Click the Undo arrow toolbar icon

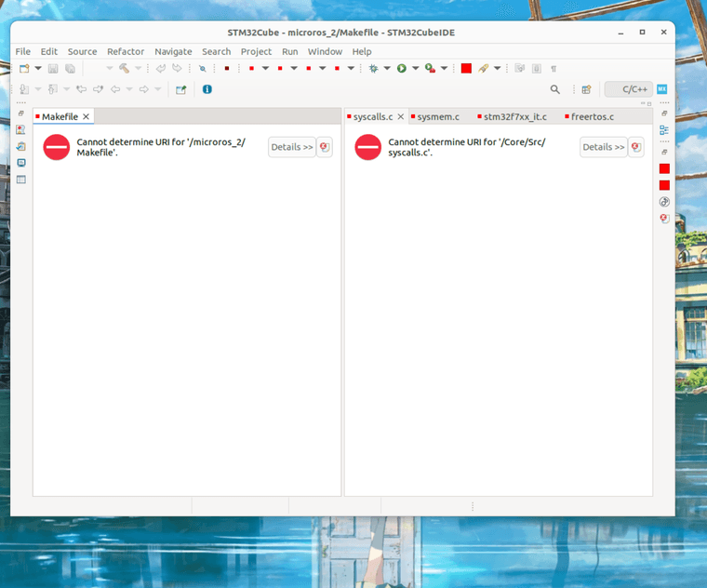(161, 69)
